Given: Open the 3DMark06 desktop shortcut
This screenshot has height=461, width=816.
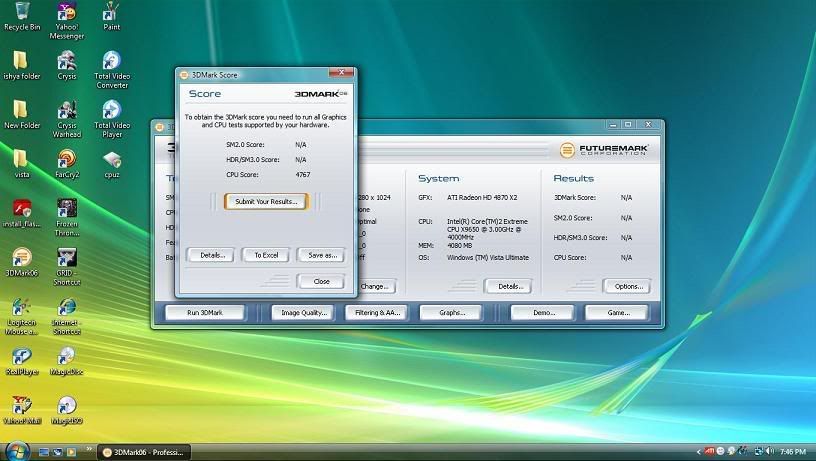Looking at the screenshot, I should coord(20,257).
